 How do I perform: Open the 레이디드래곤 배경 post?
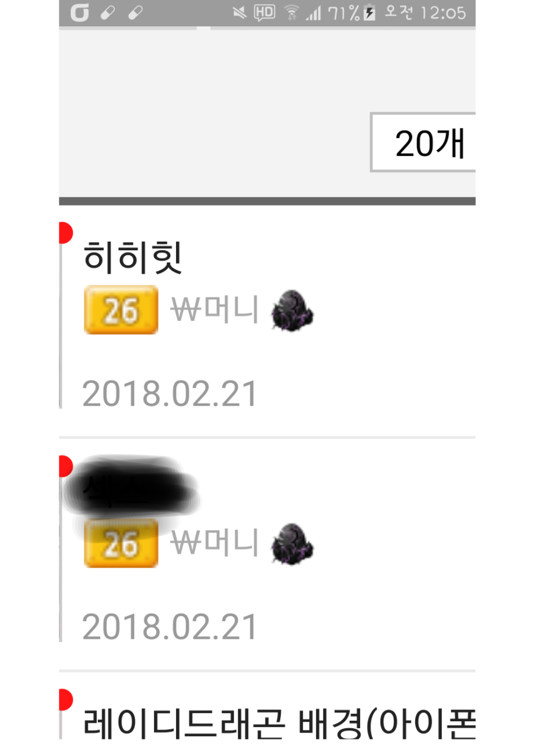click(x=279, y=723)
